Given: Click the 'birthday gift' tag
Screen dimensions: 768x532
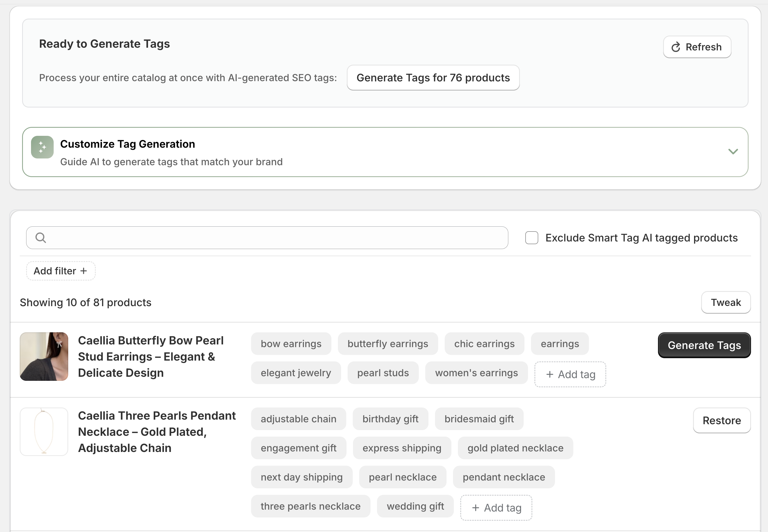Looking at the screenshot, I should [390, 419].
